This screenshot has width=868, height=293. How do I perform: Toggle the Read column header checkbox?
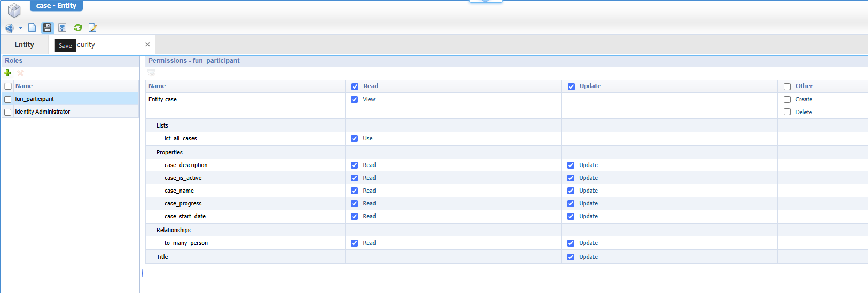[355, 86]
